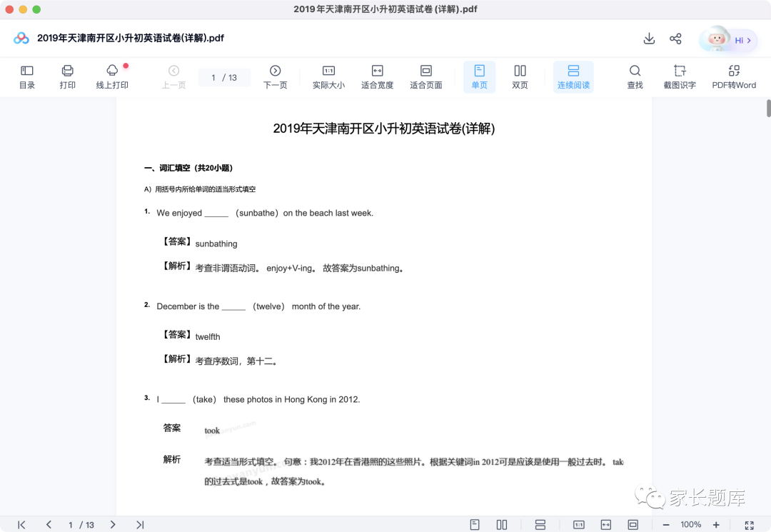Open the Hi assistant button
Image resolution: width=771 pixels, height=532 pixels.
[x=728, y=39]
